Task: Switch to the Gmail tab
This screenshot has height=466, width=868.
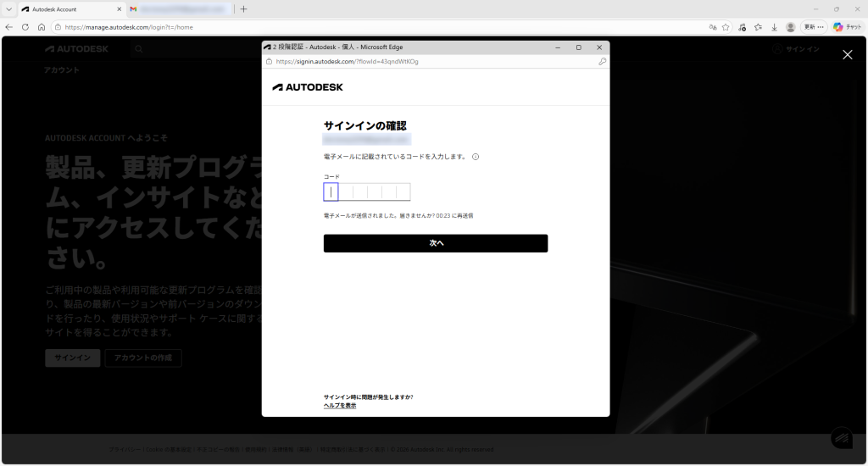Action: (x=178, y=9)
